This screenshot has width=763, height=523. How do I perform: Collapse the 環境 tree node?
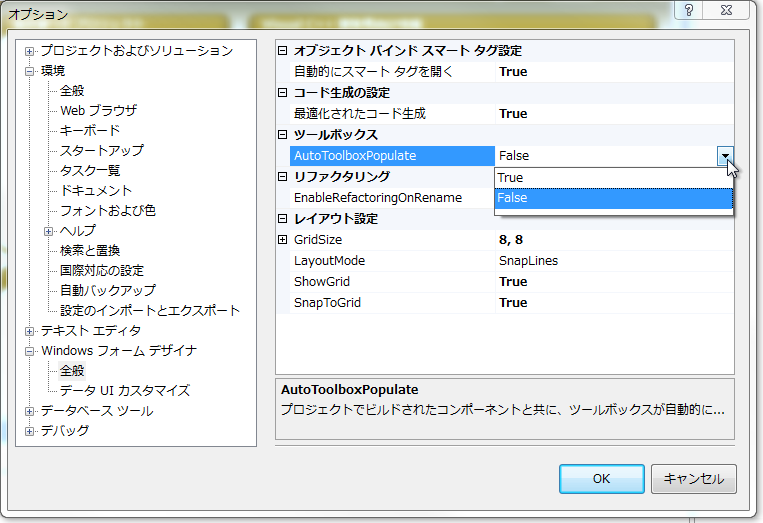coord(30,71)
